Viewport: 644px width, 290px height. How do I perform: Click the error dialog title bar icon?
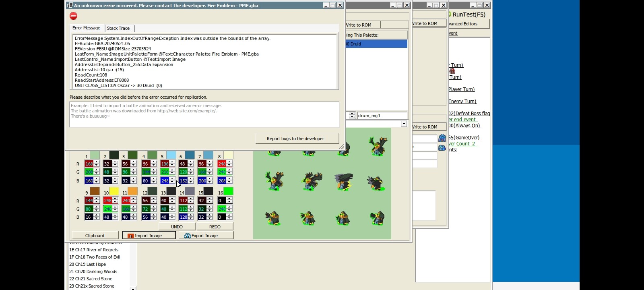(70, 5)
